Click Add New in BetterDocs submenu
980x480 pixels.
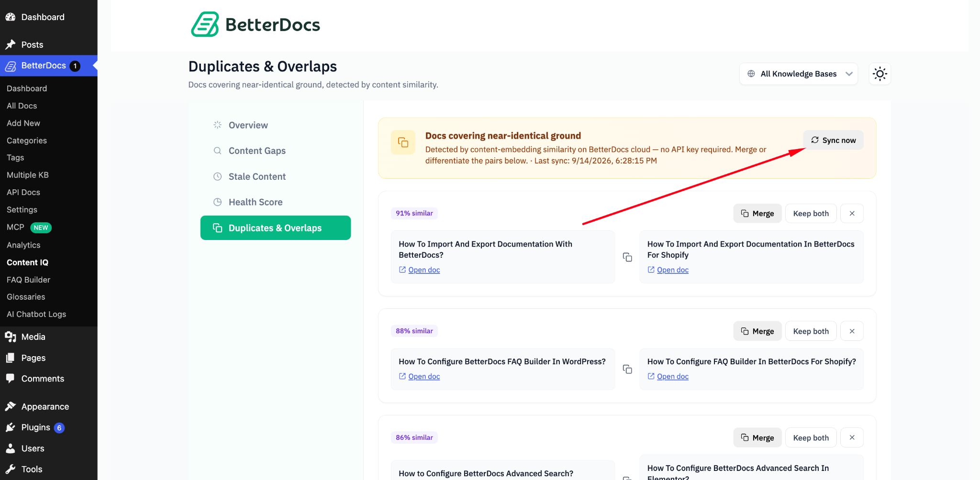coord(23,123)
